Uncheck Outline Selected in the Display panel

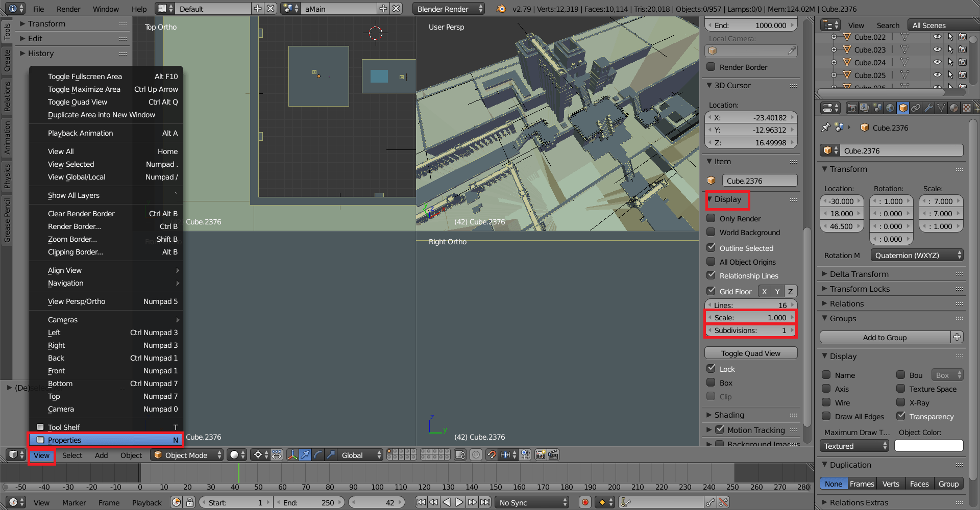[711, 248]
